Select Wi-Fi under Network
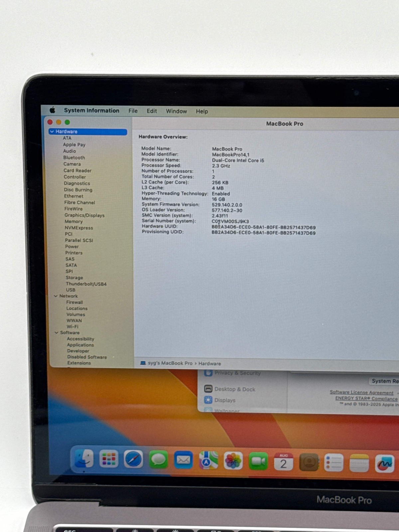 click(x=72, y=327)
